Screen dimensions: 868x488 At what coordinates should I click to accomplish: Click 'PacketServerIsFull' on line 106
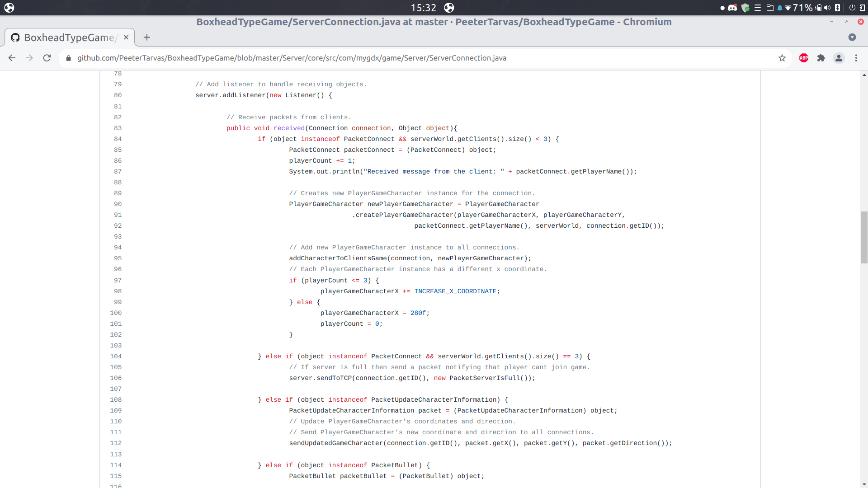tap(485, 378)
